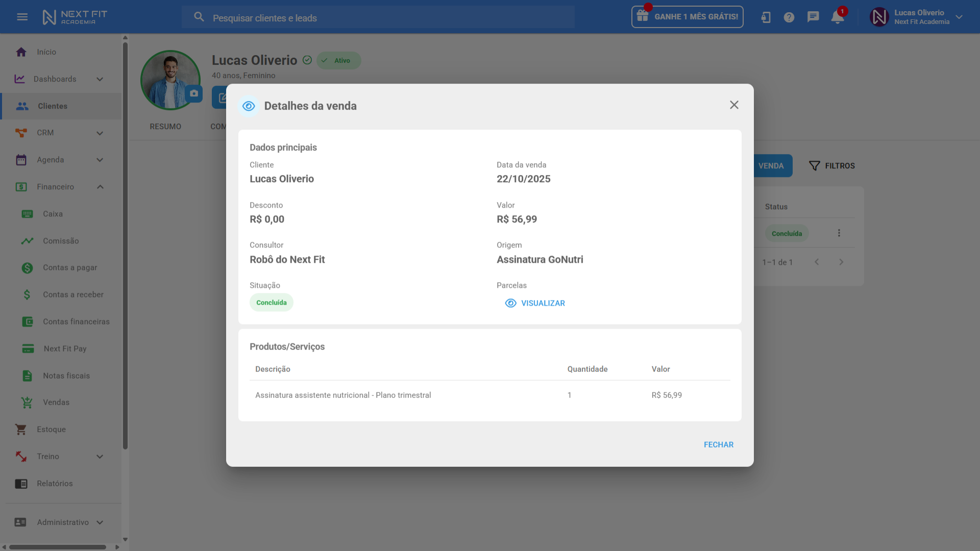This screenshot has width=980, height=551.
Task: Open Vendas in the sidebar
Action: pyautogui.click(x=56, y=403)
